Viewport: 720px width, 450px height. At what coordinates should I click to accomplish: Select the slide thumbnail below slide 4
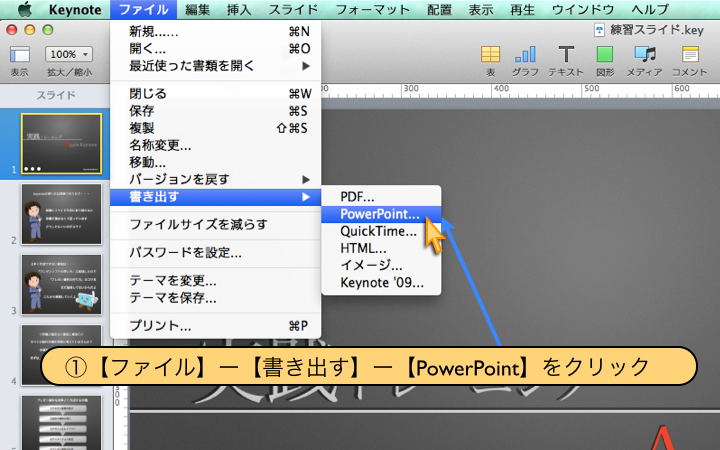pyautogui.click(x=62, y=423)
